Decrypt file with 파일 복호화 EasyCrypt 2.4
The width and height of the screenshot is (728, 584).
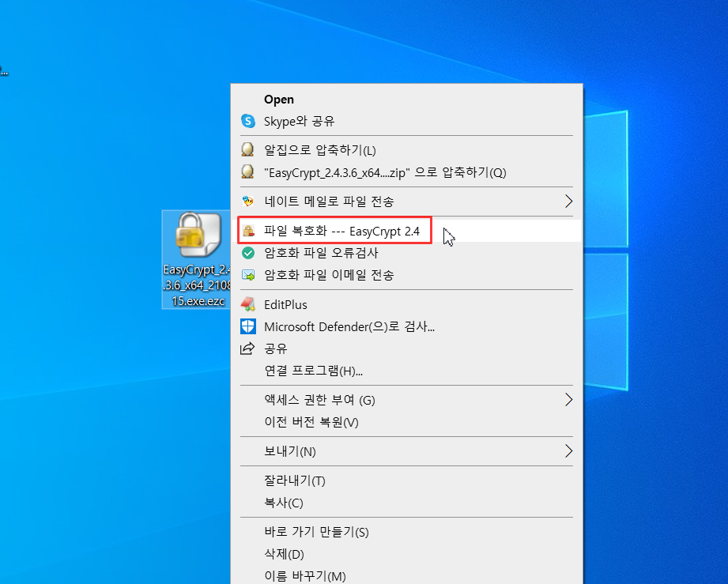(406, 231)
